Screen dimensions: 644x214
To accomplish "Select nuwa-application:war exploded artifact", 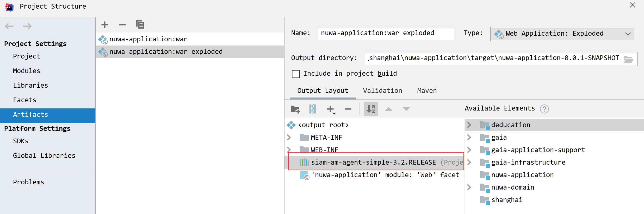I will (x=190, y=51).
